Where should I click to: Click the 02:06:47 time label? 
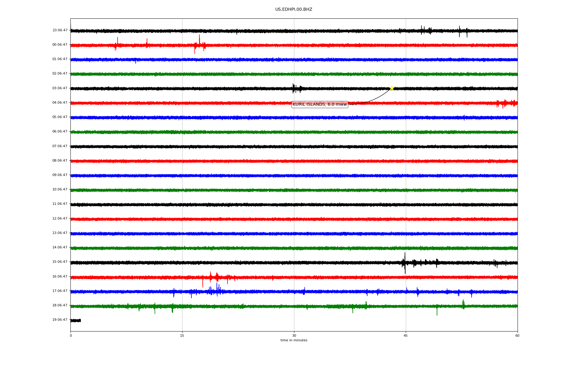pyautogui.click(x=60, y=74)
